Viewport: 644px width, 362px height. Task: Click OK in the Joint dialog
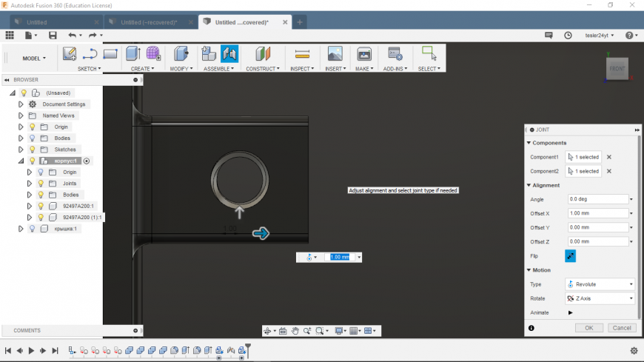pyautogui.click(x=588, y=327)
